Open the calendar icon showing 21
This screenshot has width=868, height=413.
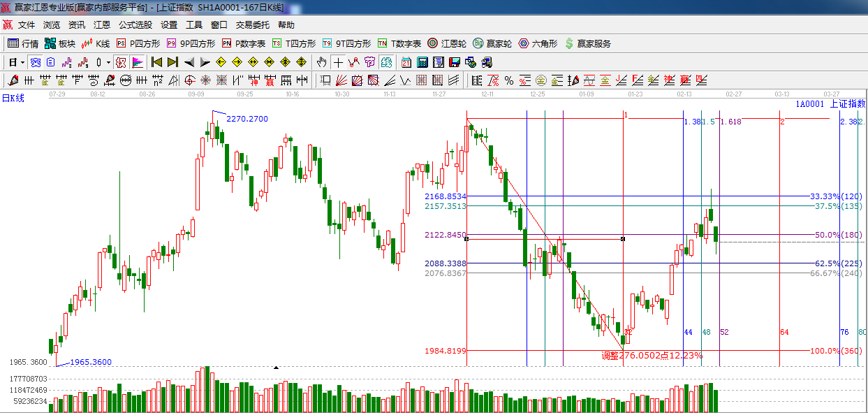406,62
